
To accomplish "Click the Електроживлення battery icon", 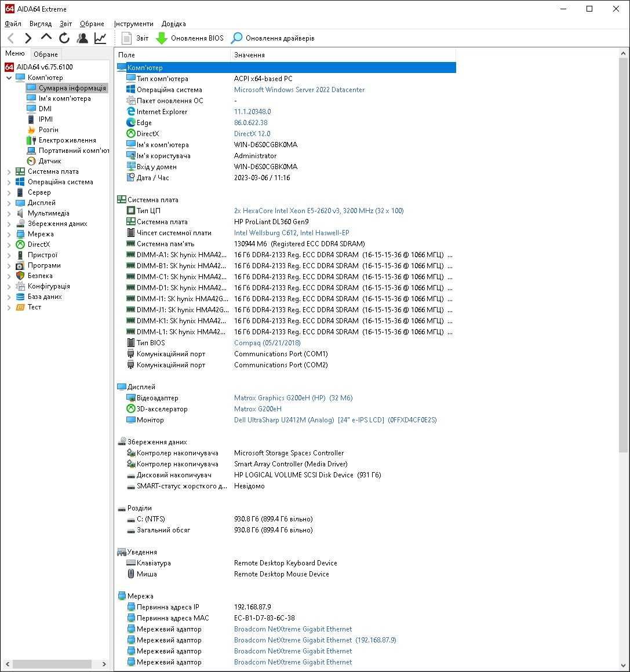I will pos(31,140).
